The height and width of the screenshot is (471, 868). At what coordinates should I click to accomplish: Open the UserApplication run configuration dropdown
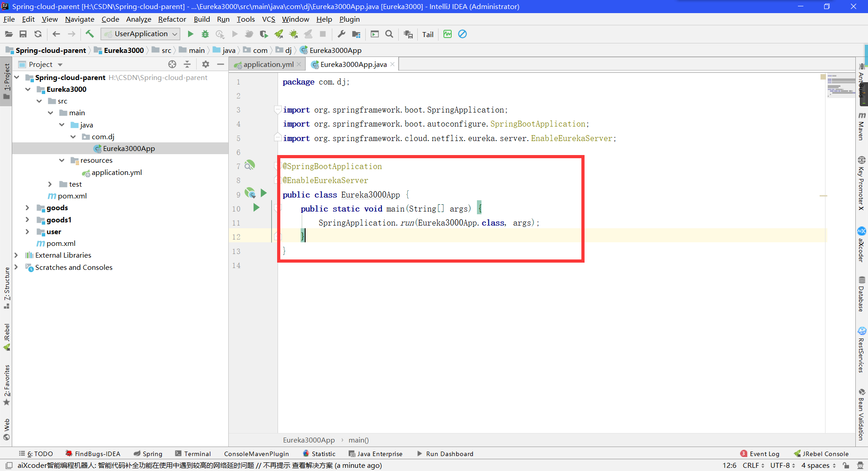point(140,34)
